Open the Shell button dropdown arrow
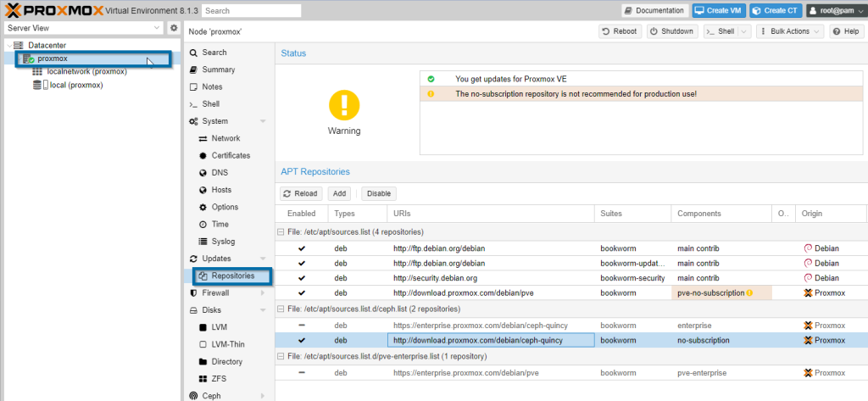The image size is (868, 401). [x=743, y=31]
